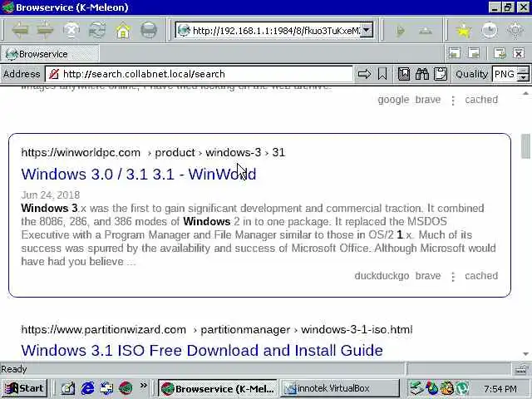Screen dimensions: 532x399
Task: Click the Up-level icon beside Go arrow
Action: click(x=426, y=31)
